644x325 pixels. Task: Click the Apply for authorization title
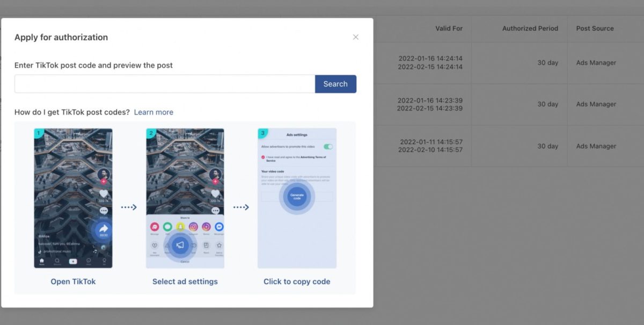(x=61, y=37)
